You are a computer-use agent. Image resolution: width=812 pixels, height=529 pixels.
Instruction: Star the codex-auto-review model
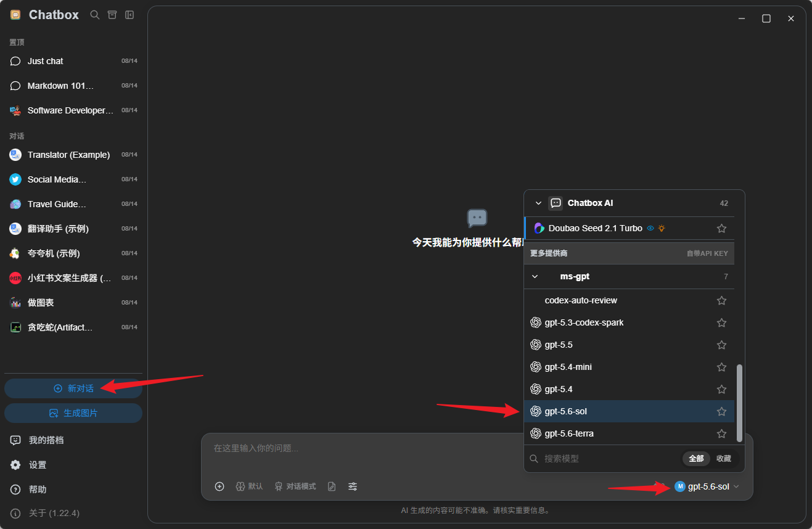[721, 300]
